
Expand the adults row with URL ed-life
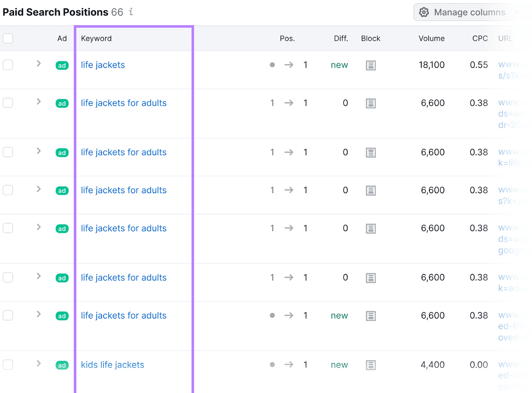click(39, 314)
